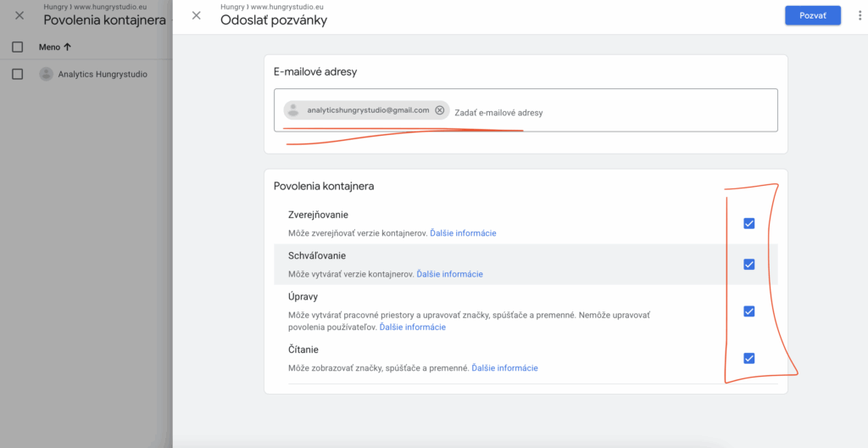The height and width of the screenshot is (448, 868).
Task: Click Analytics Hungrystudio user avatar icon
Action: [x=46, y=74]
